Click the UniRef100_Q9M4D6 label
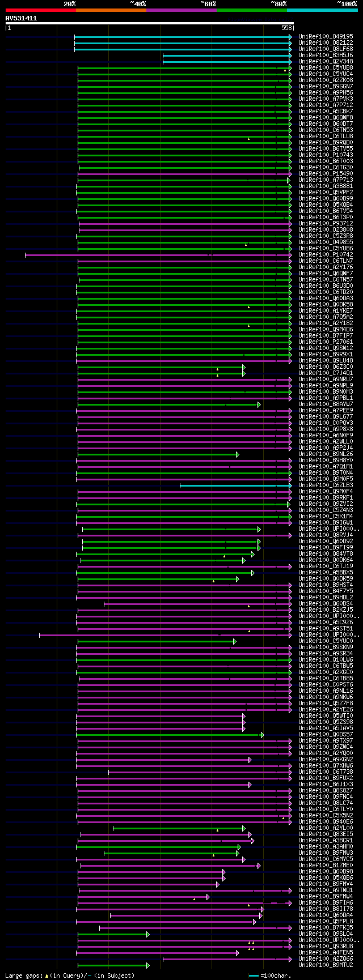 point(326,329)
